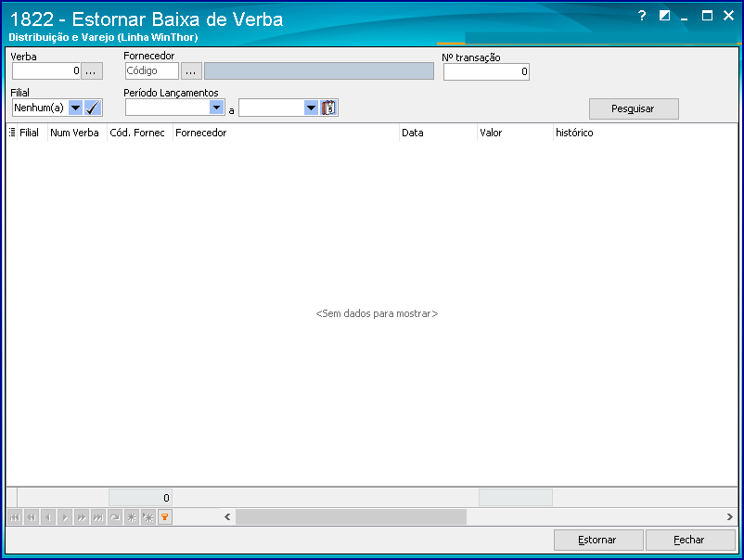
Task: Go to the next record
Action: [65, 516]
